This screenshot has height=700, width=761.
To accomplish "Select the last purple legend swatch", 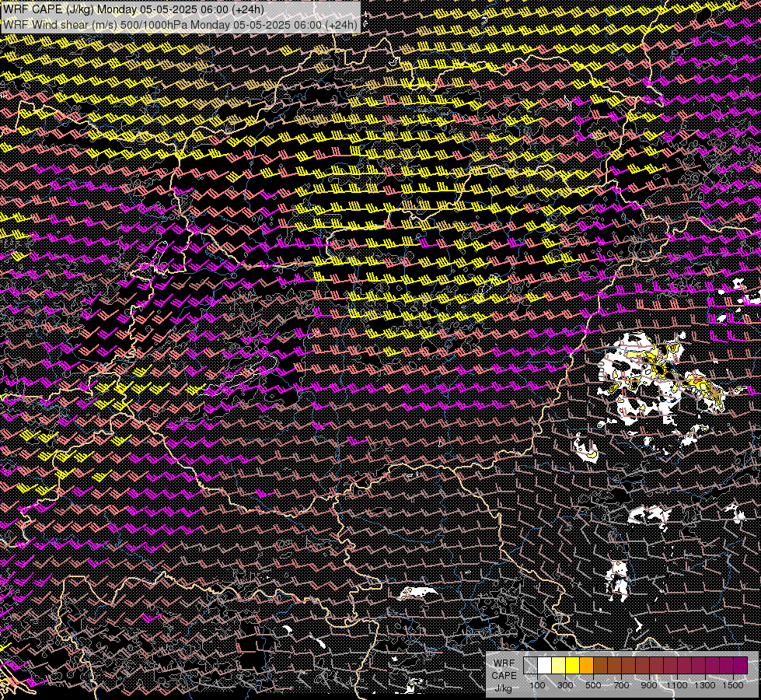I will point(740,665).
